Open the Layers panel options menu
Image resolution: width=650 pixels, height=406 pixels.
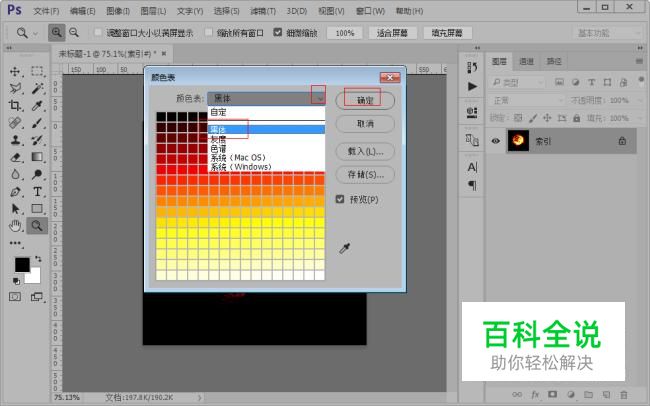[x=639, y=61]
